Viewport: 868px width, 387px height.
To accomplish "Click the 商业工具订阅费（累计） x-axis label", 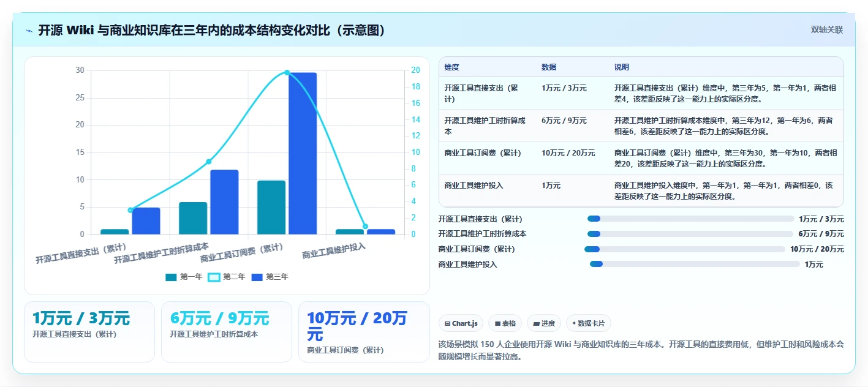I will tap(242, 254).
